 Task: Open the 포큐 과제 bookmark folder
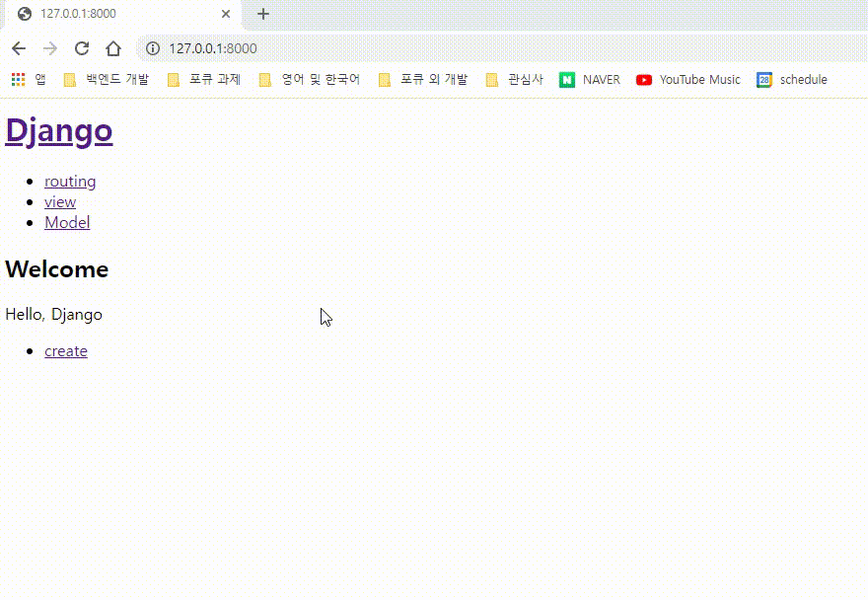(x=204, y=80)
